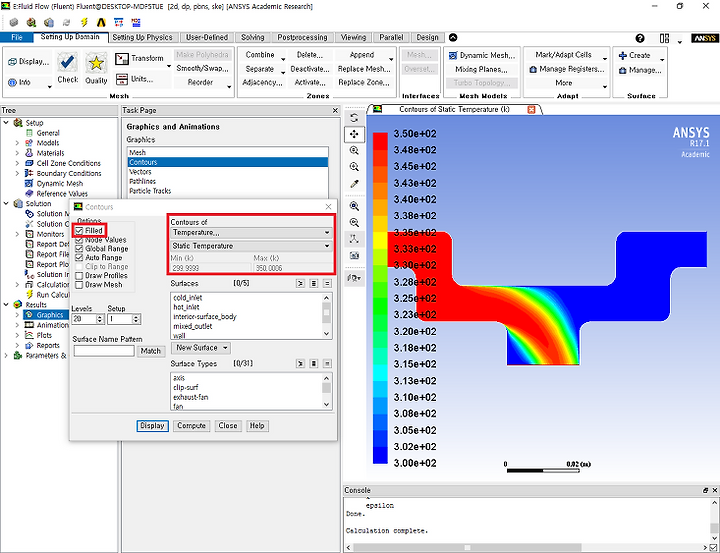
Task: Enable the Draw Profiles checkbox
Action: coord(79,276)
